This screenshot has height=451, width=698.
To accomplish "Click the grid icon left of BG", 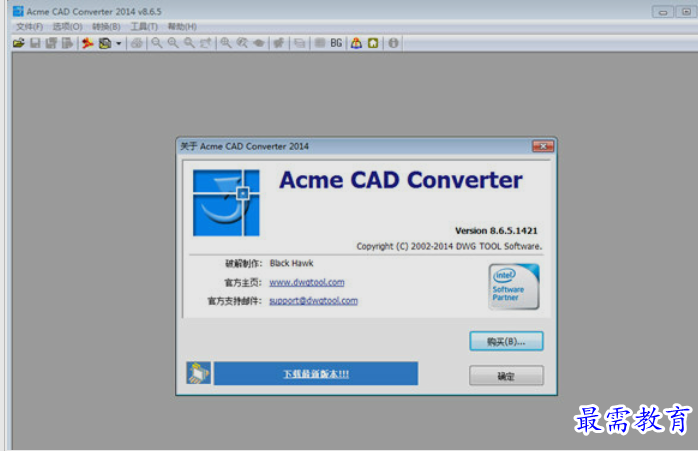I will [320, 43].
